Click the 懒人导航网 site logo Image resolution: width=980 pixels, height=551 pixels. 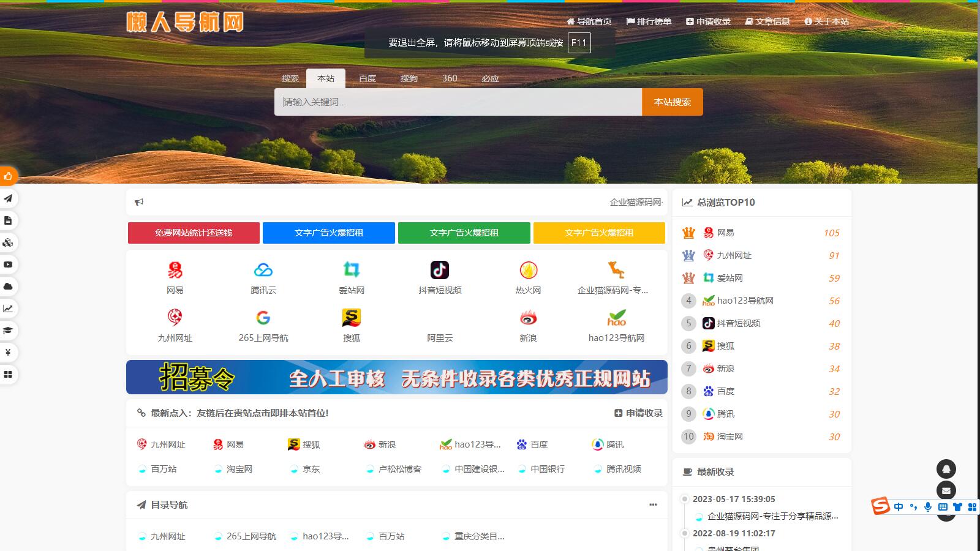185,21
